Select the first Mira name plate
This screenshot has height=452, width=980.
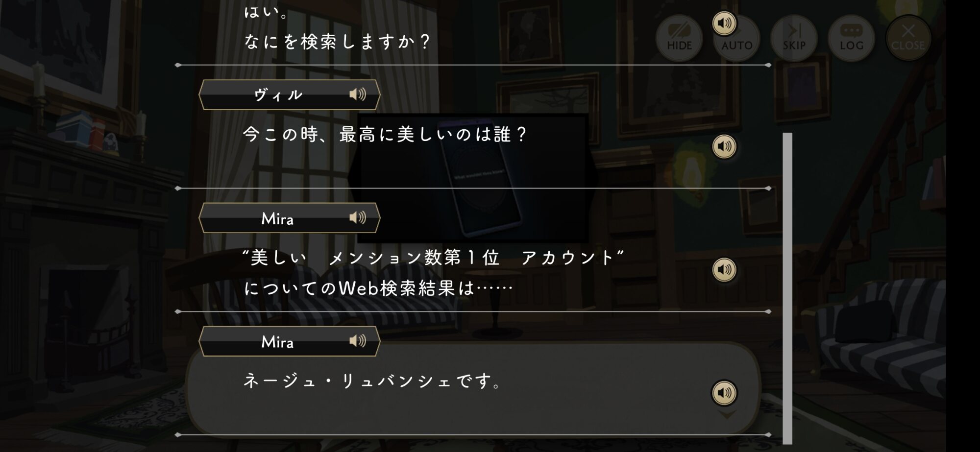(290, 218)
